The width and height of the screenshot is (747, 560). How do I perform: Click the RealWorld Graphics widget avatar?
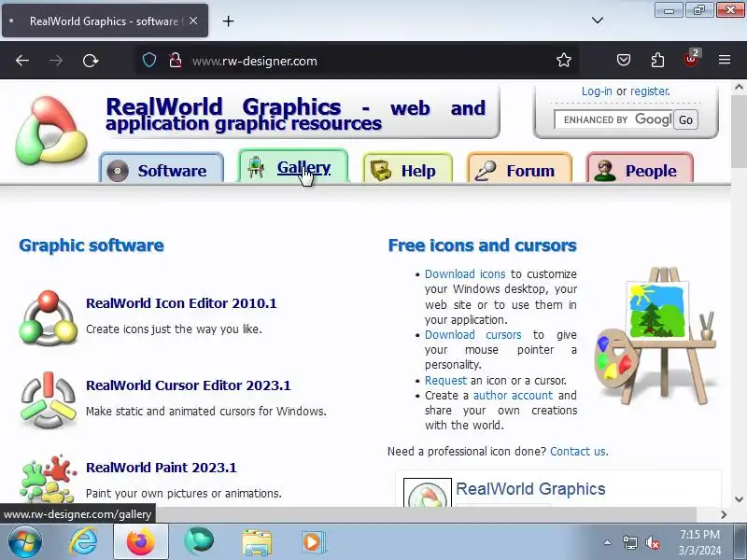click(x=428, y=493)
